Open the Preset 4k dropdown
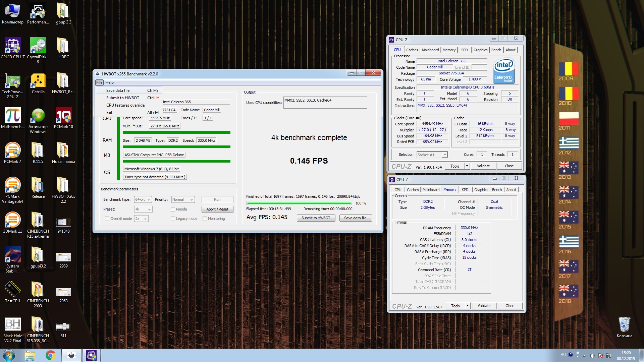The width and height of the screenshot is (644, 362). pos(143,209)
